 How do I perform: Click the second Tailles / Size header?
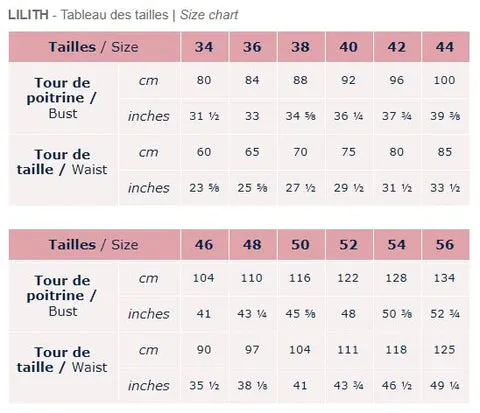click(x=94, y=245)
